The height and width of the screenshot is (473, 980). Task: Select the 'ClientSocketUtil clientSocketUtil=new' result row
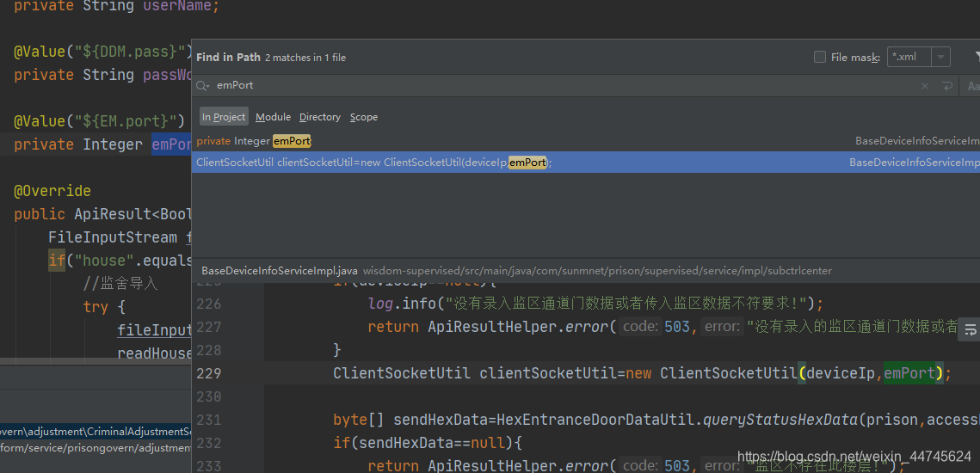586,163
